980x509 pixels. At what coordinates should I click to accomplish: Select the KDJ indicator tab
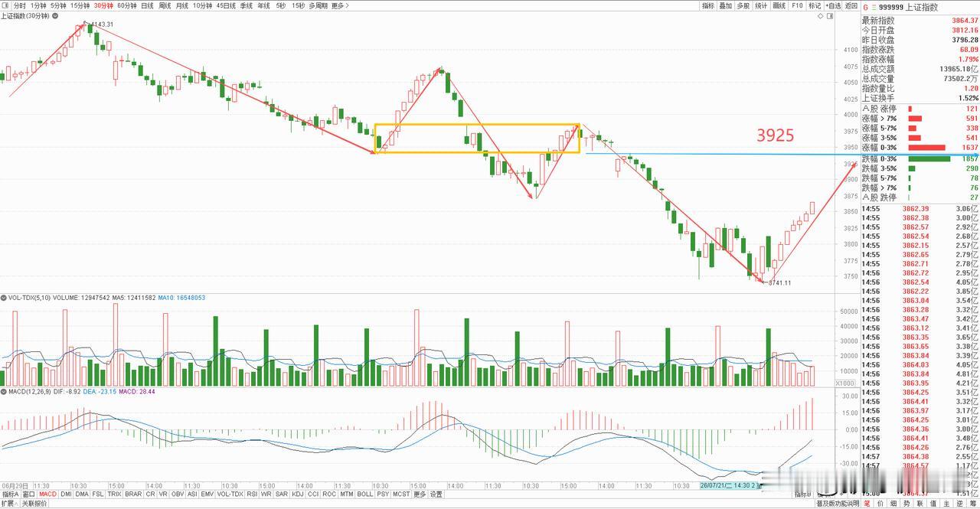[x=298, y=494]
